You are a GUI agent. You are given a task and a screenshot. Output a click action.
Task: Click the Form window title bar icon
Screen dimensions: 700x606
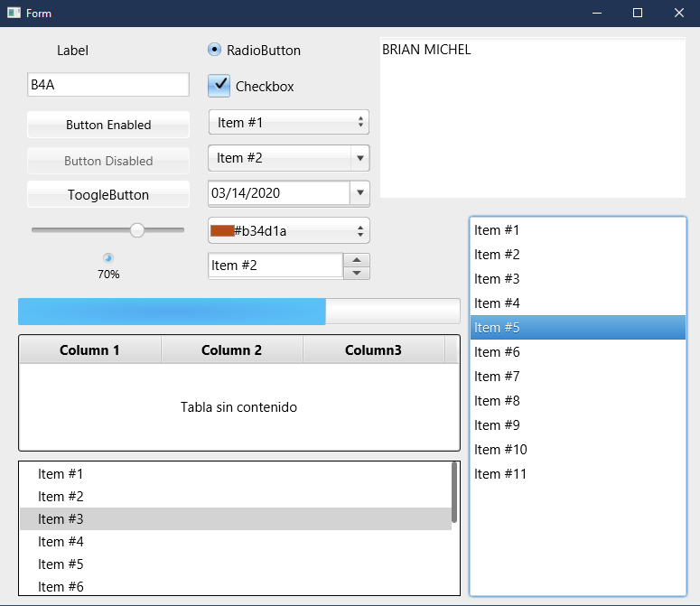pos(14,13)
